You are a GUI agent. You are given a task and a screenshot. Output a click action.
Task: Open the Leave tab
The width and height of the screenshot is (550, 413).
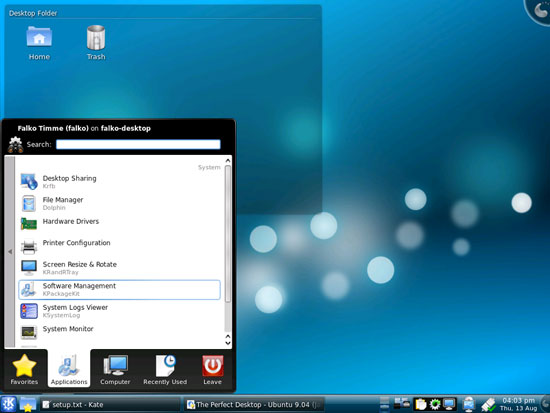213,369
